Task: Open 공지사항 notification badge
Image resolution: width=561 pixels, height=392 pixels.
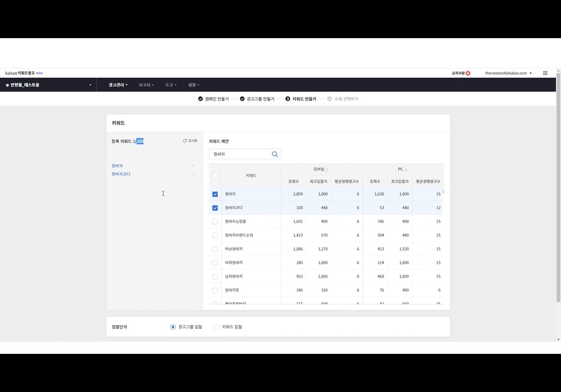Action: (x=468, y=73)
